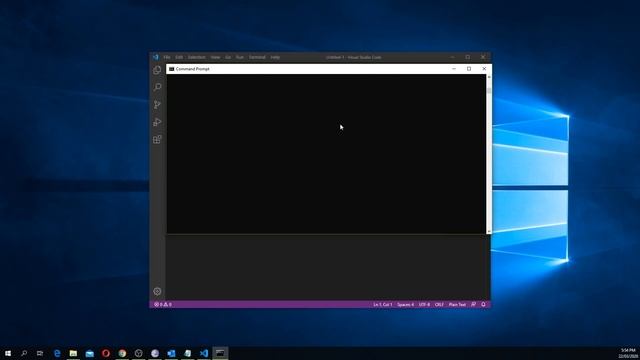Select encoding via UTF-8 status item
The width and height of the screenshot is (640, 360).
tap(424, 304)
